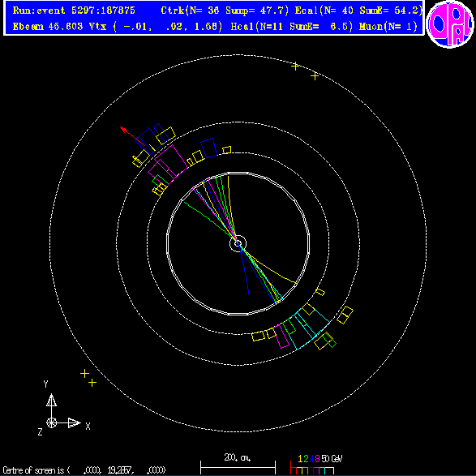Screen dimensions: 476x476
Task: Click the isolated blue square hadron calorimeter block
Action: tap(209, 148)
